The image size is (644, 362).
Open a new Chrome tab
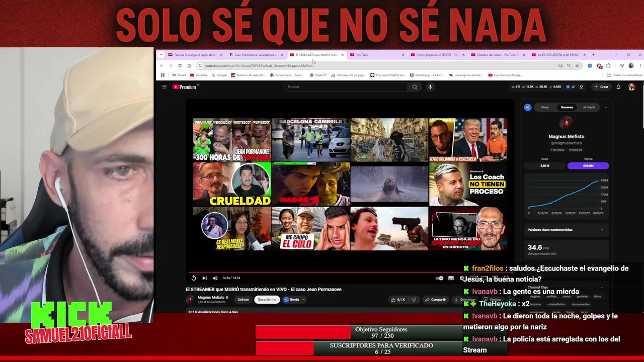pyautogui.click(x=594, y=55)
